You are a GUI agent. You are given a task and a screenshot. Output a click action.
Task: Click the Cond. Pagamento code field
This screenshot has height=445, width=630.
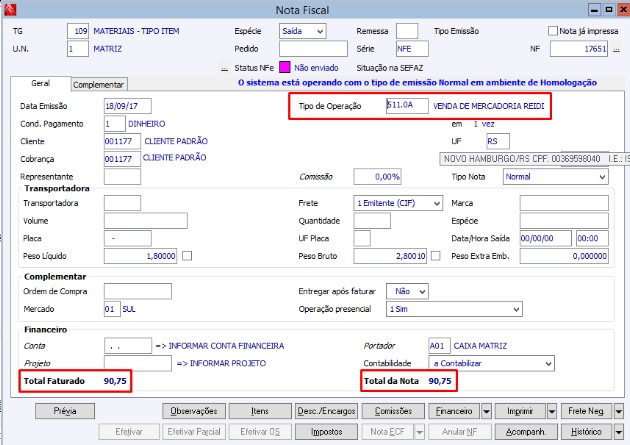(x=114, y=124)
